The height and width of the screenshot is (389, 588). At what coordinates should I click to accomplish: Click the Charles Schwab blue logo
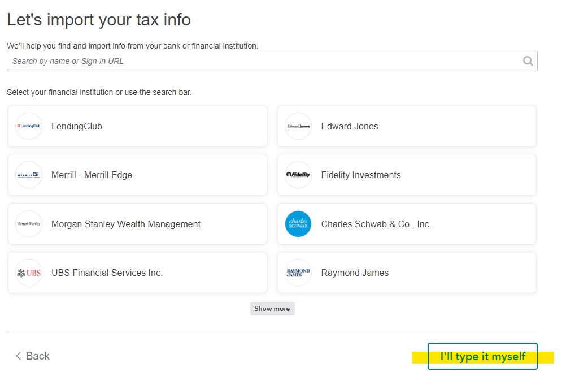pos(298,224)
